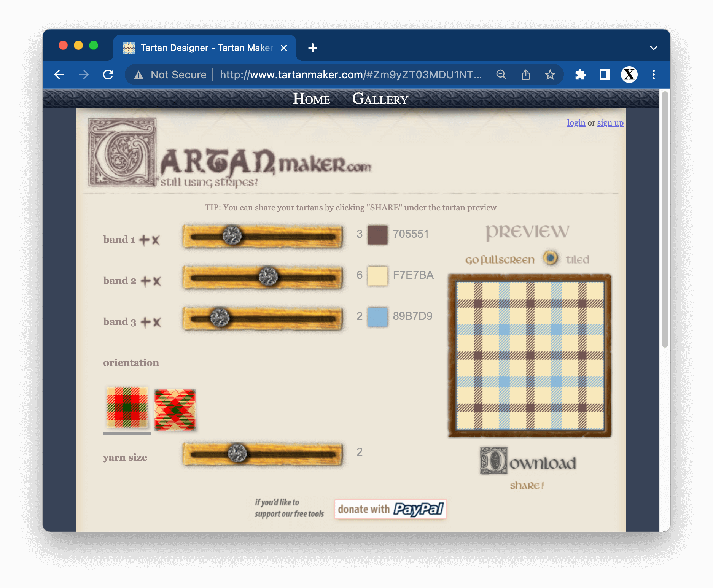
Task: Delete band 2 using the X icon
Action: click(x=157, y=281)
